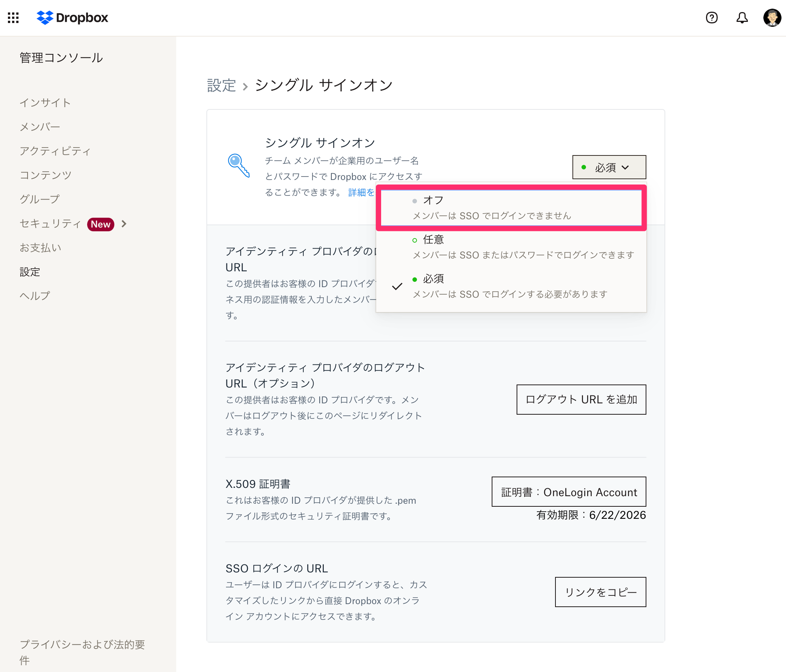The image size is (786, 672).
Task: Open ヘルプ in the sidebar
Action: coord(35,296)
